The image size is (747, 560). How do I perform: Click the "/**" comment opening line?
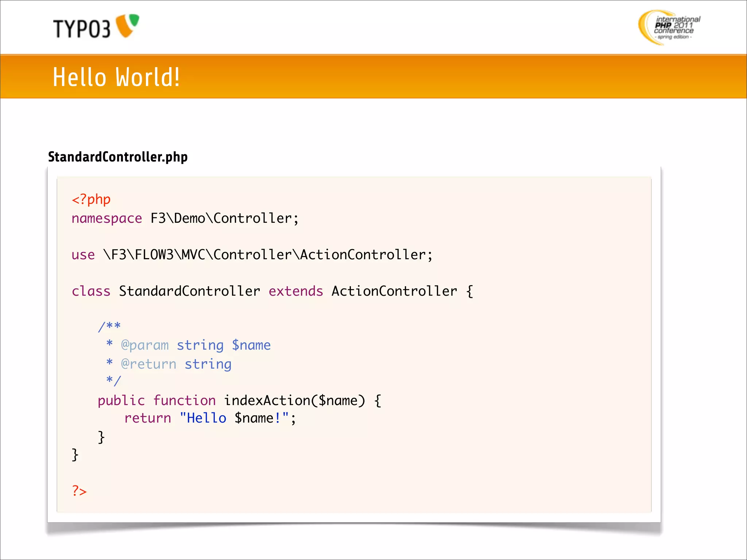coord(109,326)
